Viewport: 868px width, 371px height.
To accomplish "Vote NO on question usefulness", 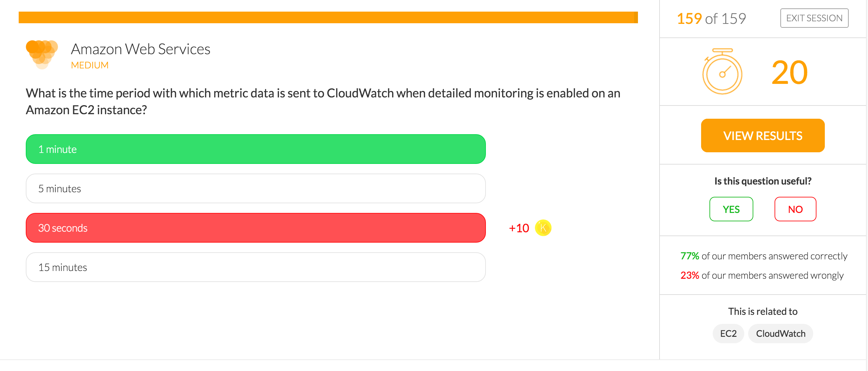I will click(795, 209).
